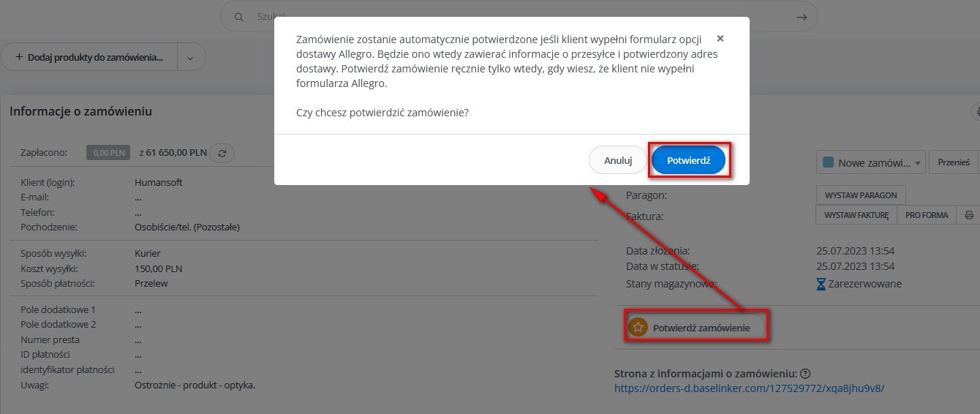The width and height of the screenshot is (980, 414).
Task: Add products via Dodaj produkty do zamówienia
Action: [89, 57]
